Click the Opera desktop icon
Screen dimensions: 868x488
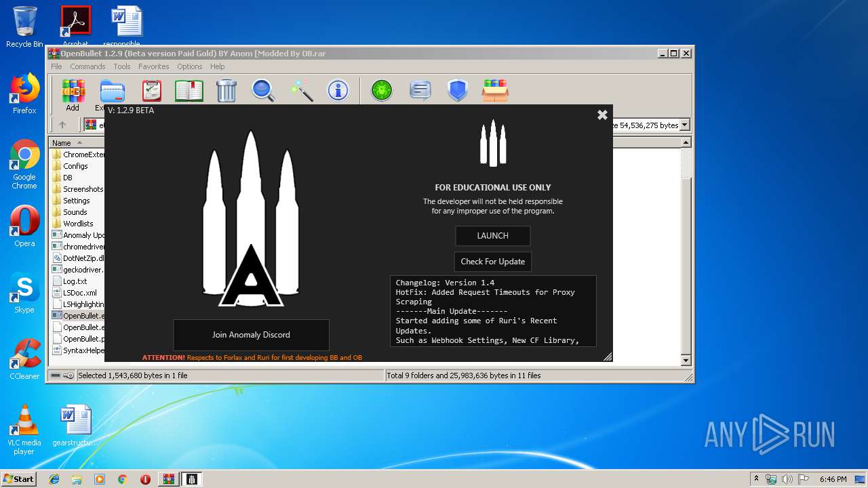pyautogui.click(x=24, y=226)
